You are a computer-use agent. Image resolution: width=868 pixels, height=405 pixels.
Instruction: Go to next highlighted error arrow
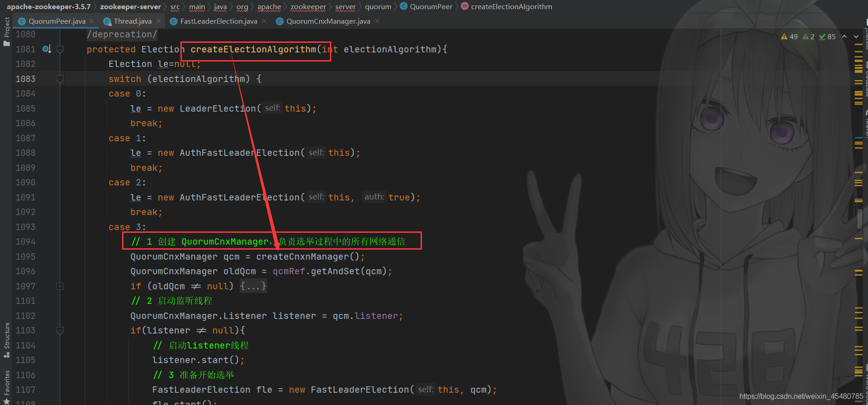[856, 36]
